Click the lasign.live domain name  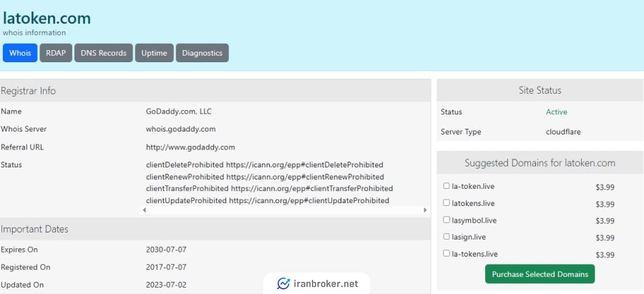(469, 237)
